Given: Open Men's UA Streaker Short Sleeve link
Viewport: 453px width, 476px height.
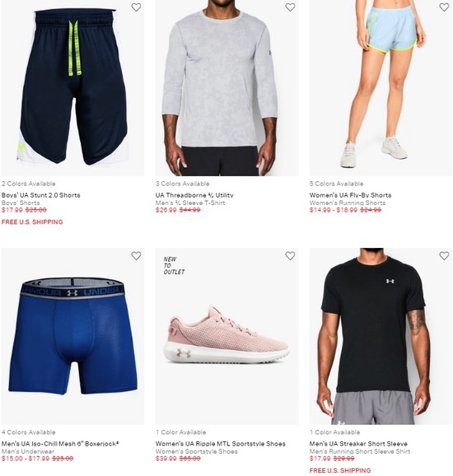Looking at the screenshot, I should [x=358, y=444].
